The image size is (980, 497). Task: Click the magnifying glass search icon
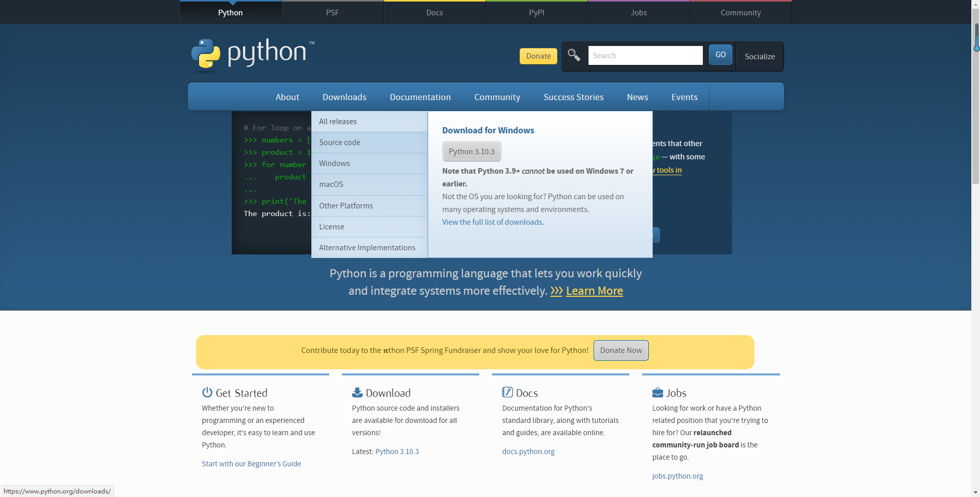(x=574, y=55)
